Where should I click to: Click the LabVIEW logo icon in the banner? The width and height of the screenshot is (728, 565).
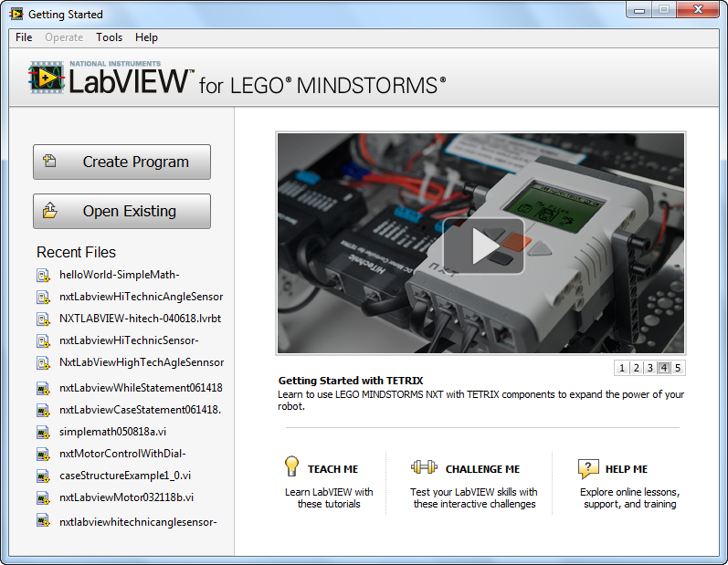46,77
